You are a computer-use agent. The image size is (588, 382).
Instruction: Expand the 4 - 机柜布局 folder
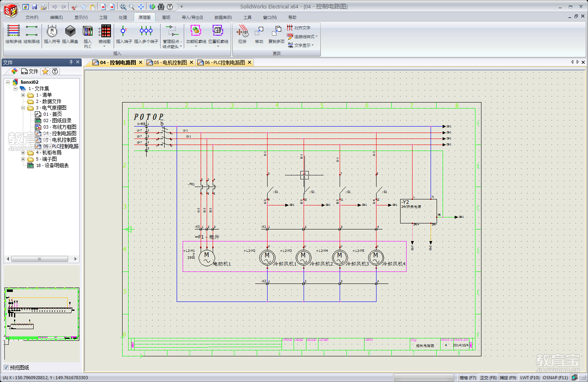[x=23, y=153]
